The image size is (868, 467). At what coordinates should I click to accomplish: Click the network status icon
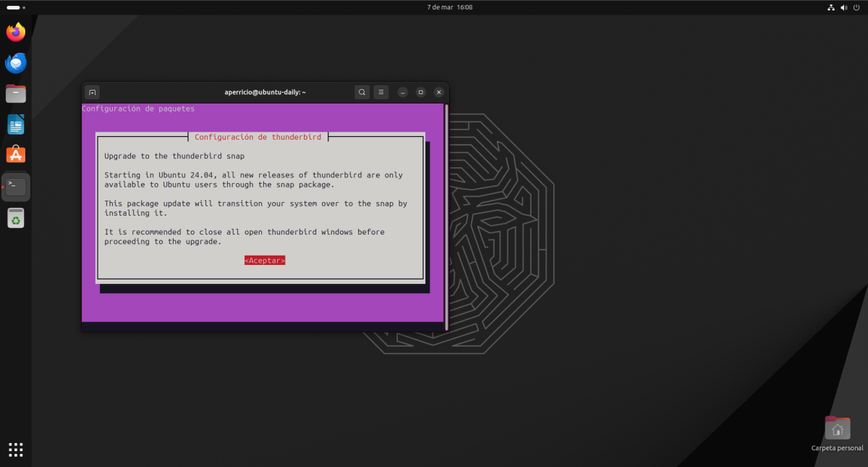pyautogui.click(x=830, y=7)
